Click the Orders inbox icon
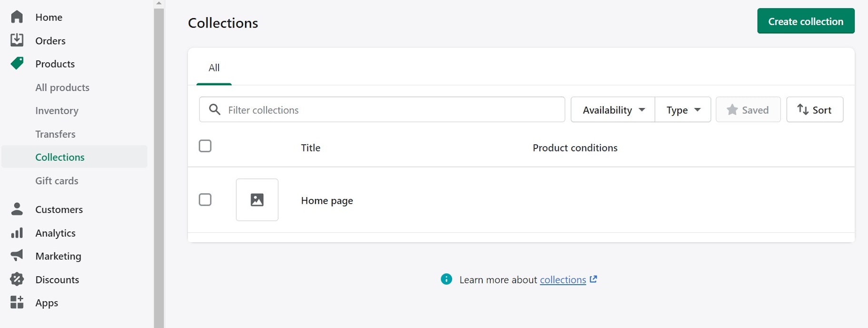The height and width of the screenshot is (328, 868). [17, 40]
